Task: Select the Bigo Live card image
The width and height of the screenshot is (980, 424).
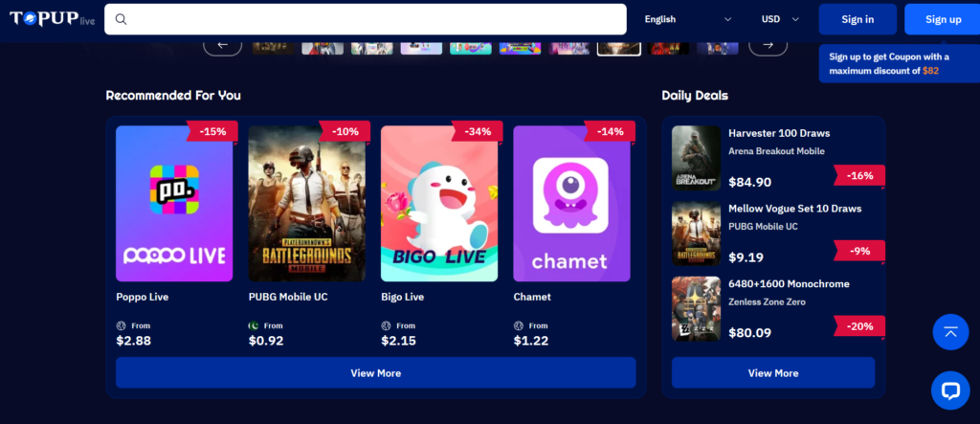Action: tap(439, 204)
